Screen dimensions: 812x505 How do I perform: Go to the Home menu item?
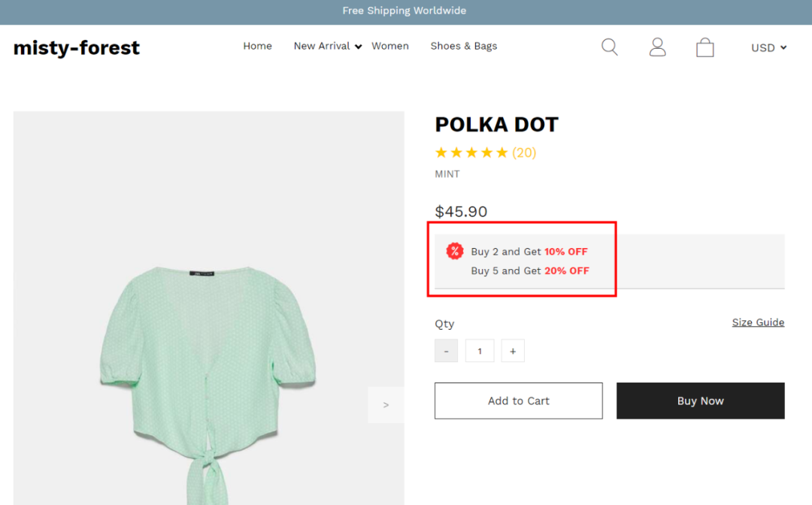click(257, 46)
